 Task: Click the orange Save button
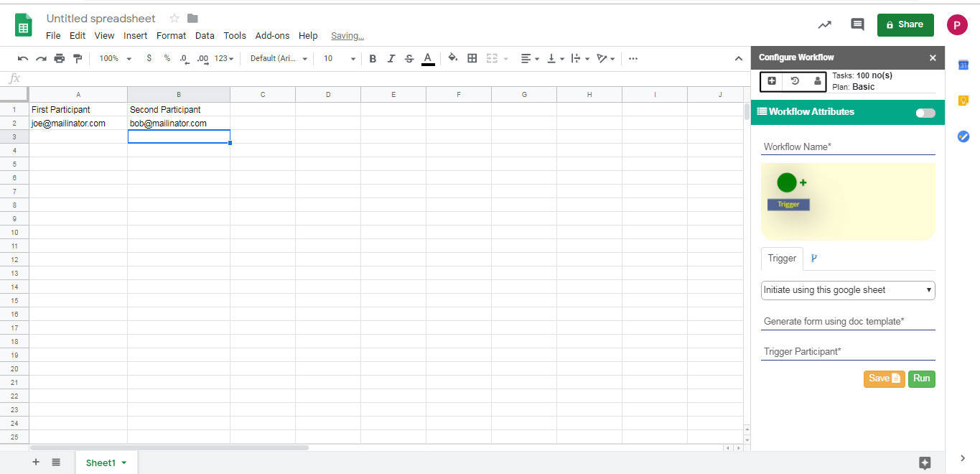click(x=884, y=378)
